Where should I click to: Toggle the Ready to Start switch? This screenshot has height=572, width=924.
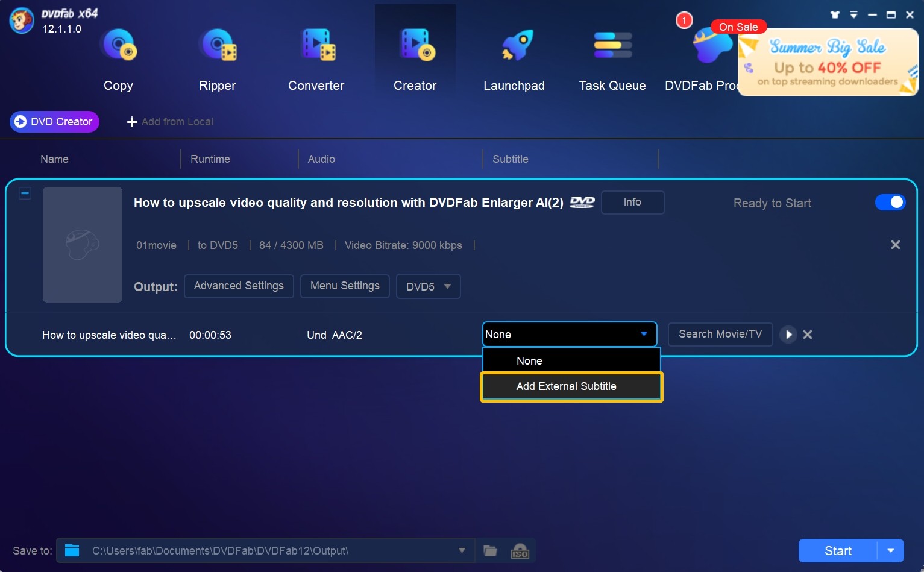pyautogui.click(x=890, y=203)
